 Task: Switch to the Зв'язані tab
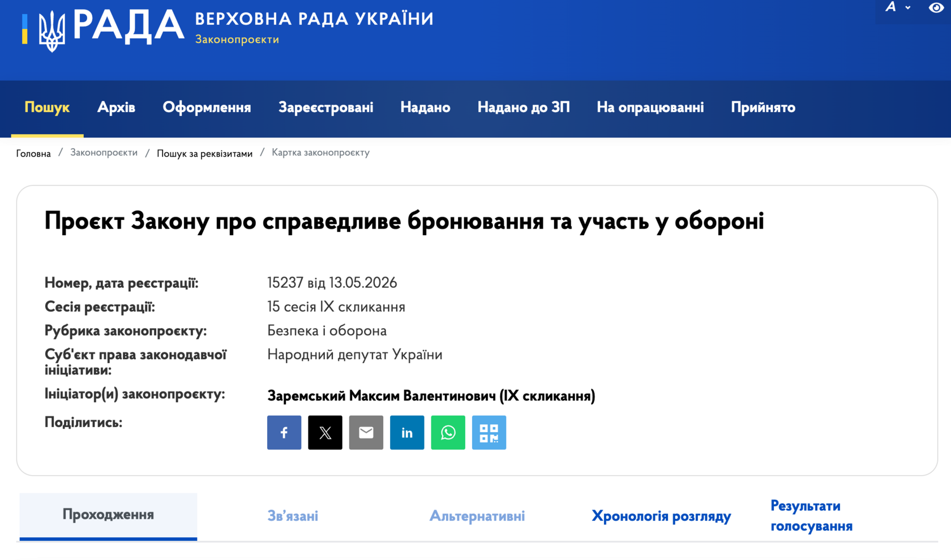tap(293, 516)
